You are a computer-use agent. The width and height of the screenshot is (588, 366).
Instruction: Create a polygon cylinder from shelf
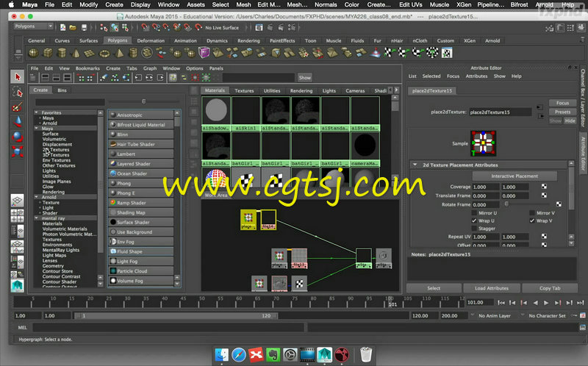point(62,53)
